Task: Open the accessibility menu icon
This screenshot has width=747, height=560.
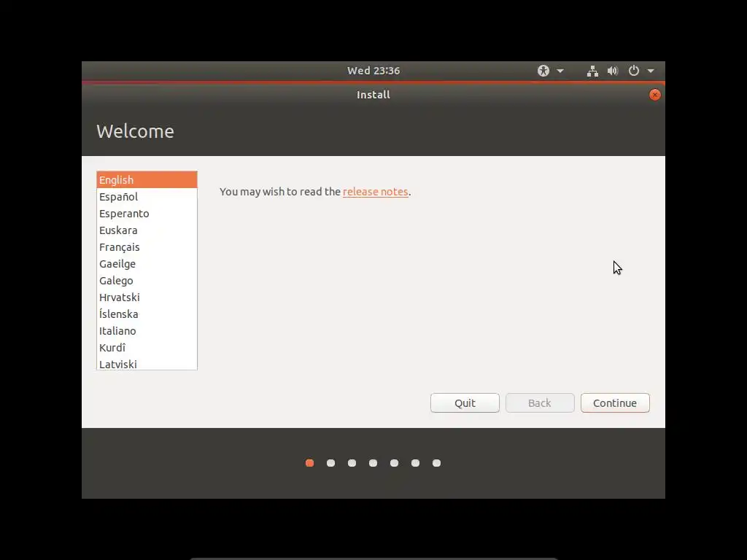Action: click(x=543, y=71)
